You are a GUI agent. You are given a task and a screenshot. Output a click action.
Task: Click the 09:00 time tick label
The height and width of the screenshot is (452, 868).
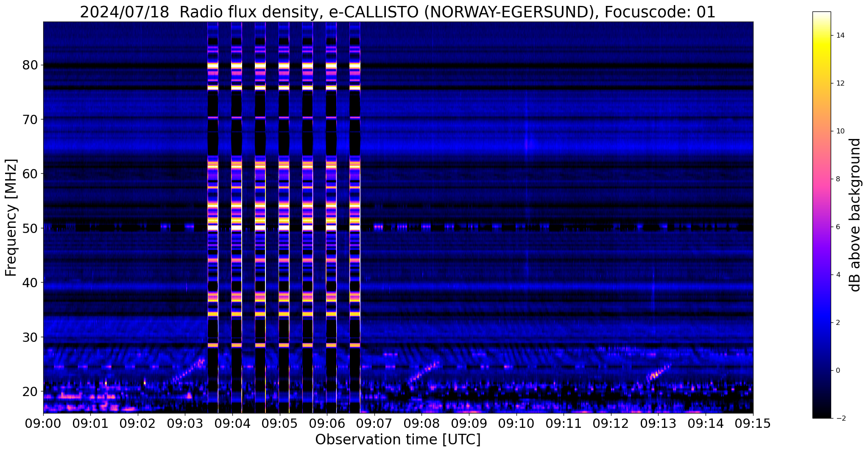click(43, 424)
